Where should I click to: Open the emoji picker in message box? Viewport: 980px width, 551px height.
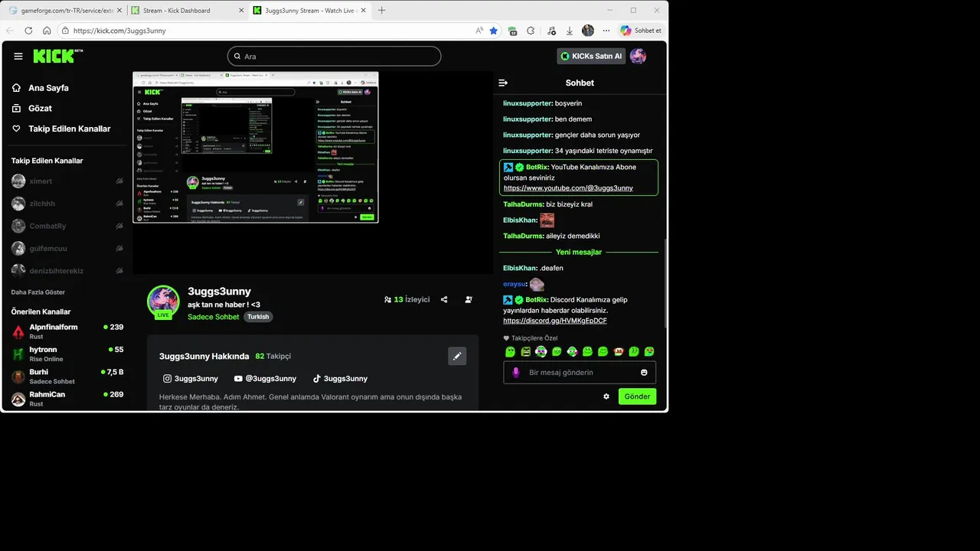point(644,373)
